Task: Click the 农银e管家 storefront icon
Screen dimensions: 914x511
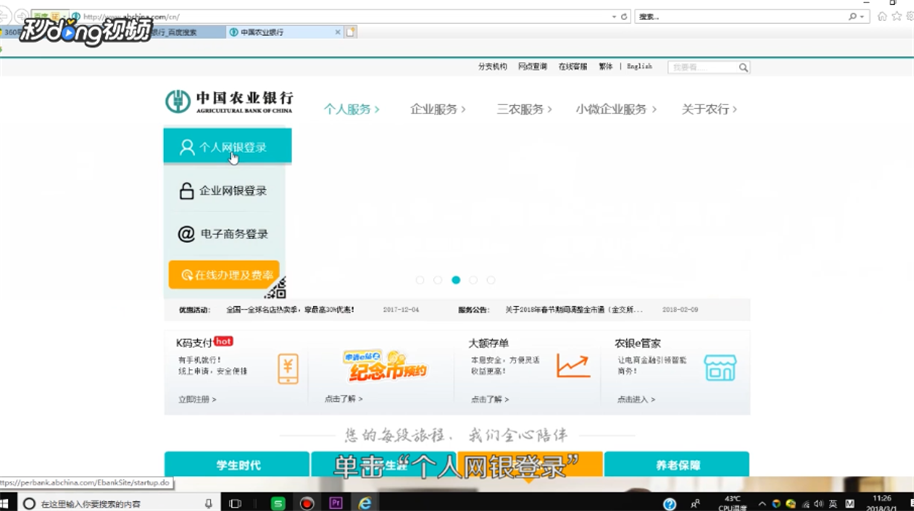Action: tap(720, 368)
